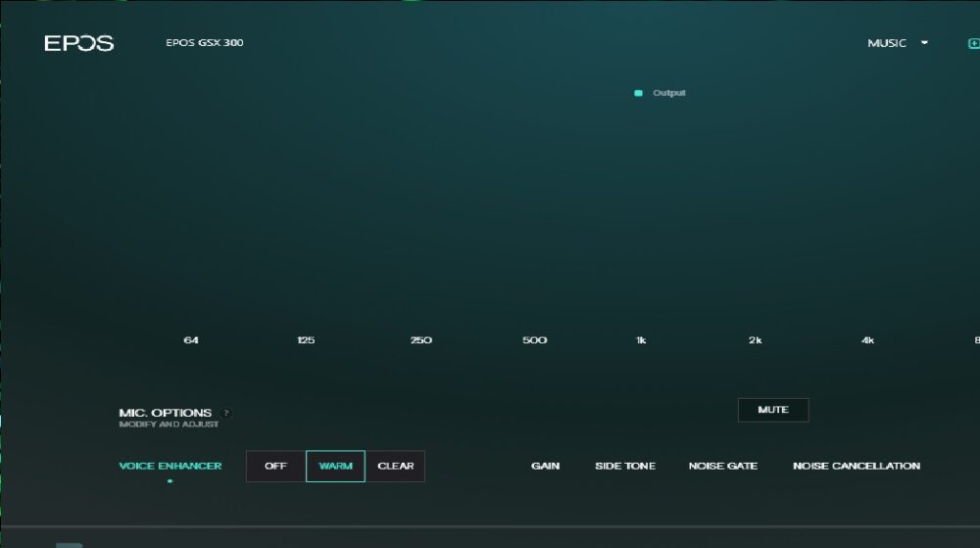This screenshot has height=548, width=980.
Task: Add a new preset with the plus icon
Action: 973,43
